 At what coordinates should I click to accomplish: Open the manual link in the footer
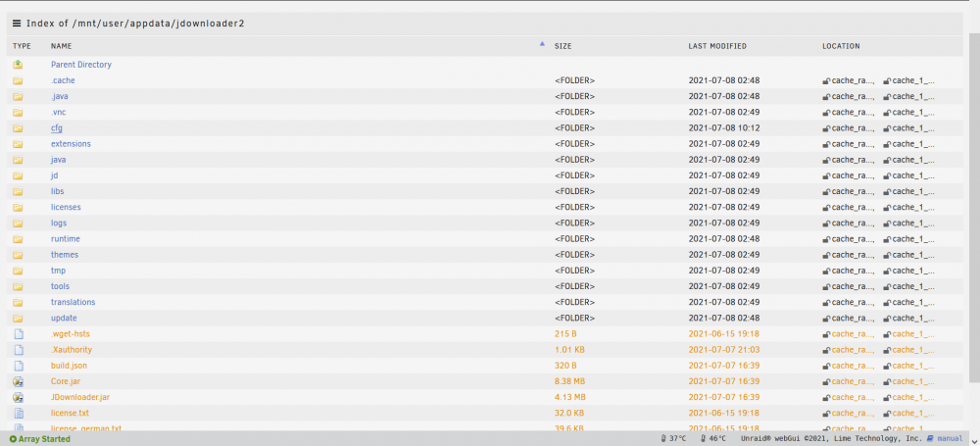point(951,439)
